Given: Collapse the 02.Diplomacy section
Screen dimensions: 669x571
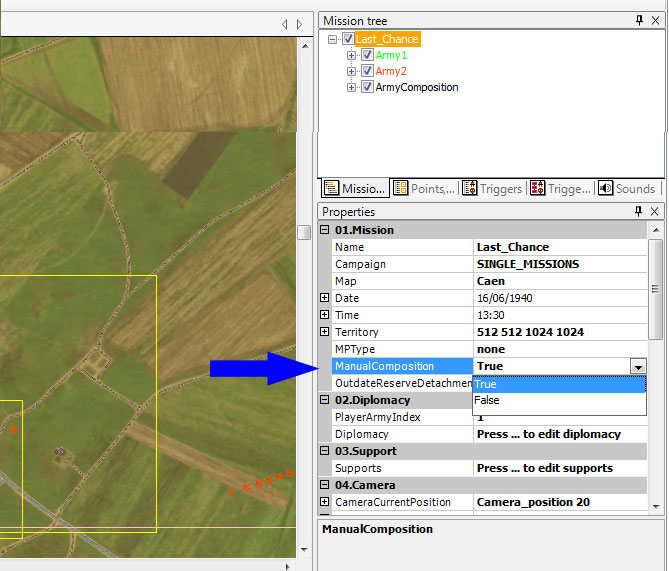Looking at the screenshot, I should point(324,400).
